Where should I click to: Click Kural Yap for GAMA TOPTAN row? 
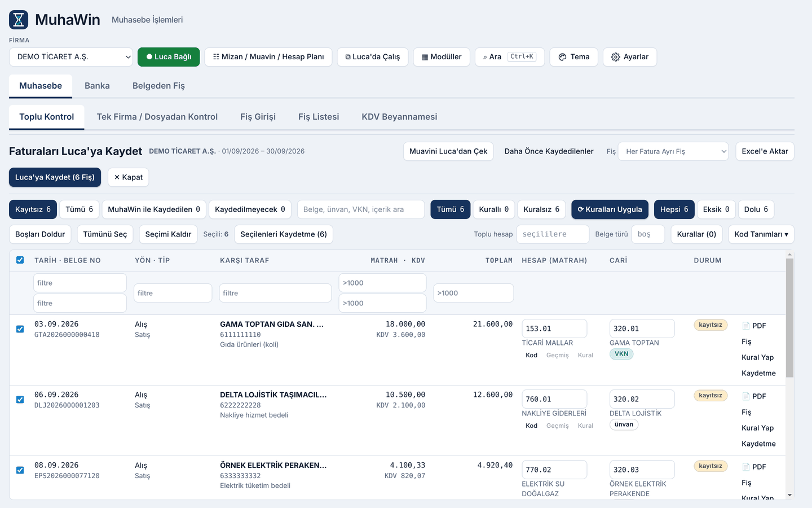pos(757,357)
